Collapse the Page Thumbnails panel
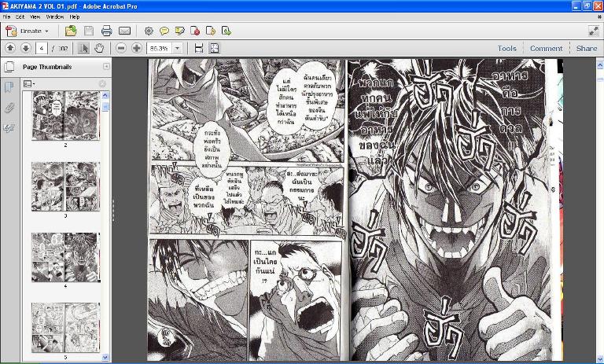The width and height of the screenshot is (604, 364). tap(106, 67)
